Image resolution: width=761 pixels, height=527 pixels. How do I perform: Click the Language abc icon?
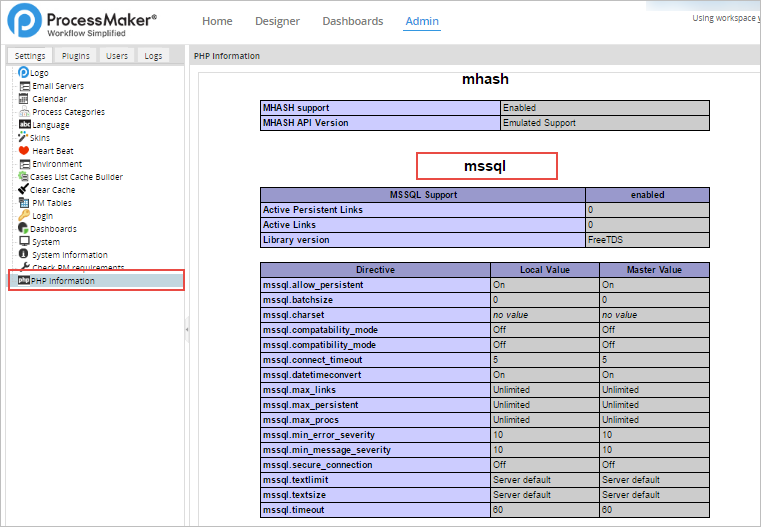24,125
